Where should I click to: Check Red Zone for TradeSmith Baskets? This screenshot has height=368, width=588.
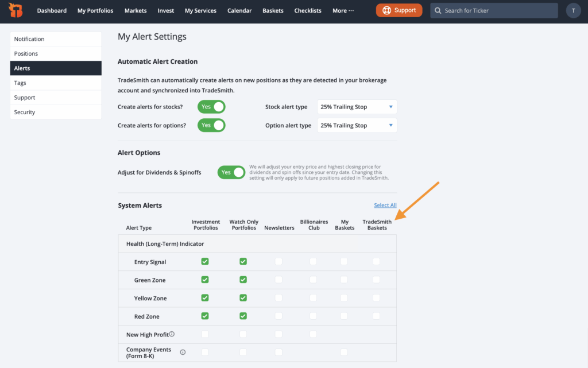point(376,316)
